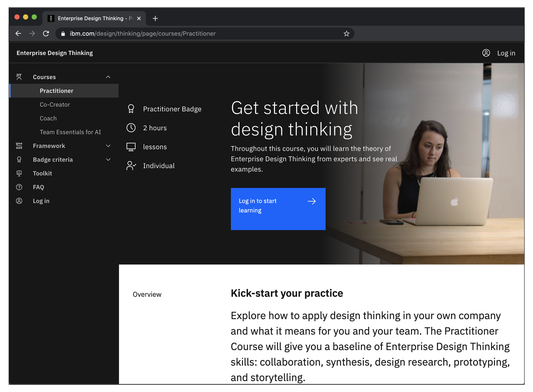Click the Framework sidebar icon
The image size is (533, 392).
point(19,145)
